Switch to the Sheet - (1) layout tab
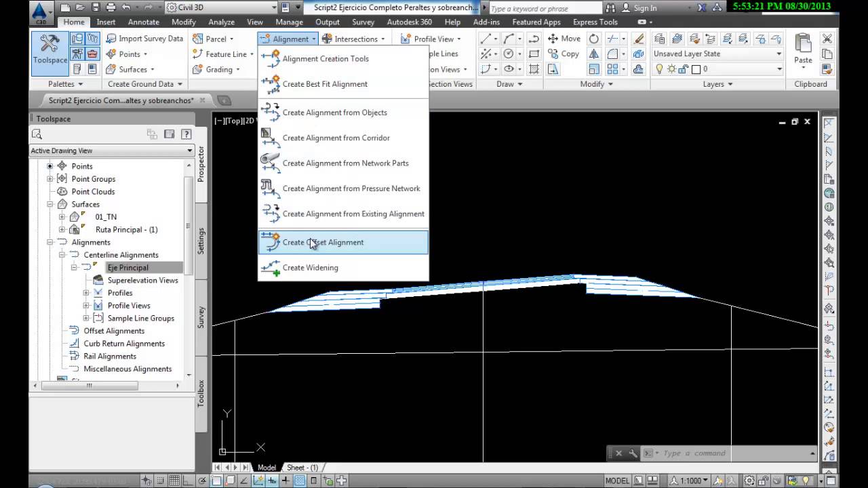This screenshot has width=868, height=488. click(302, 468)
